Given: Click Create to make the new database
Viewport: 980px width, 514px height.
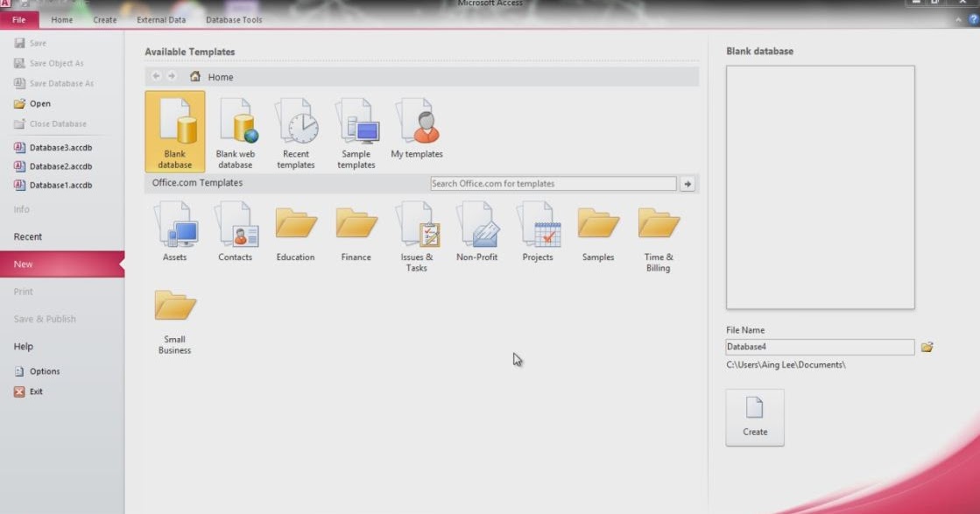Looking at the screenshot, I should pos(754,417).
